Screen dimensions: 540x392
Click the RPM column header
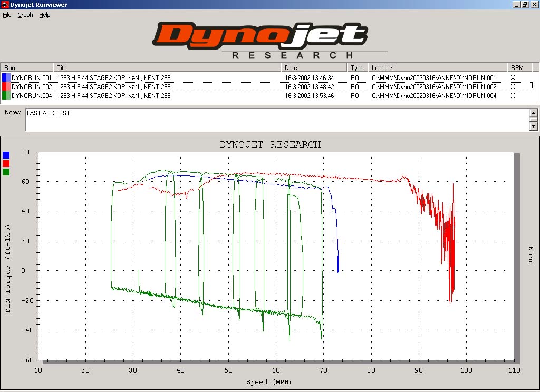[x=519, y=67]
